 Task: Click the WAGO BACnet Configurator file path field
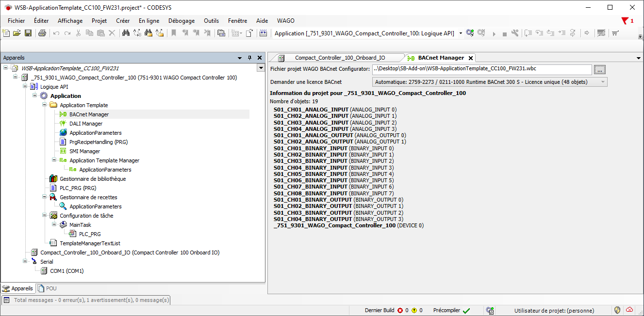[x=482, y=69]
